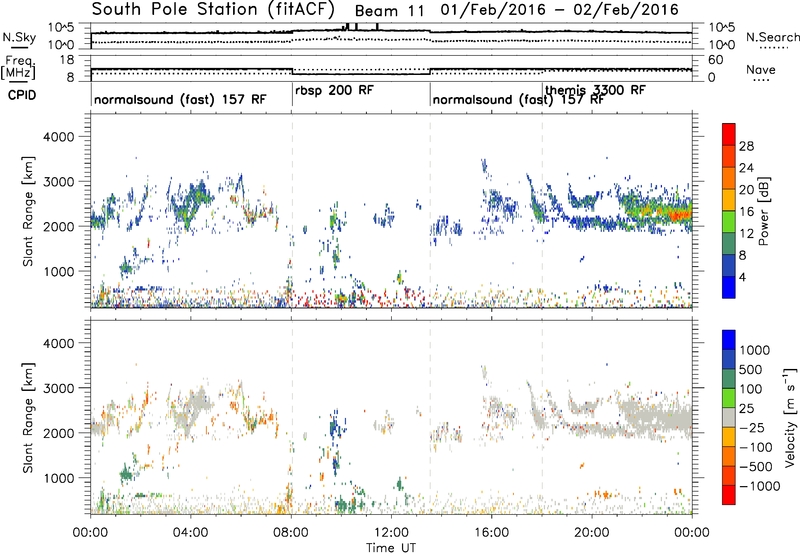Click the blue bottom segment of Power colorbar
This screenshot has height=554, width=800.
coord(729,288)
